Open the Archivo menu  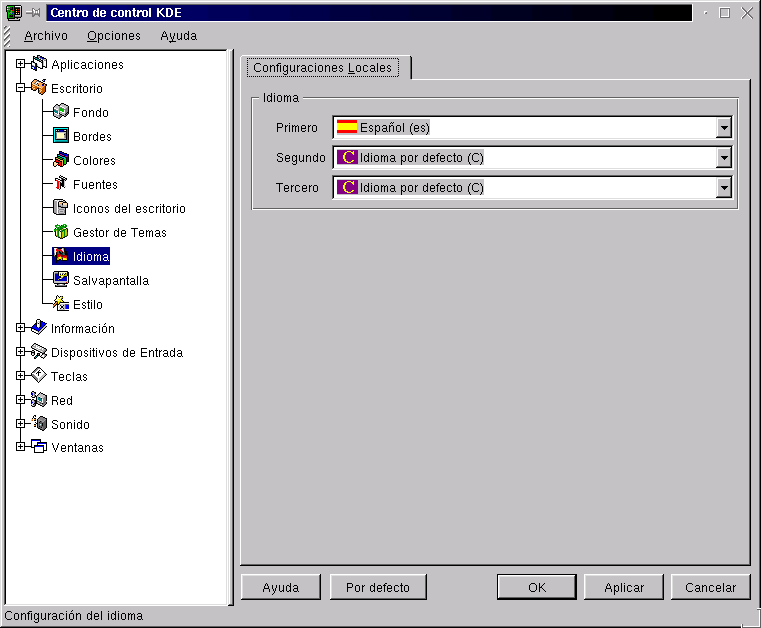pyautogui.click(x=46, y=35)
